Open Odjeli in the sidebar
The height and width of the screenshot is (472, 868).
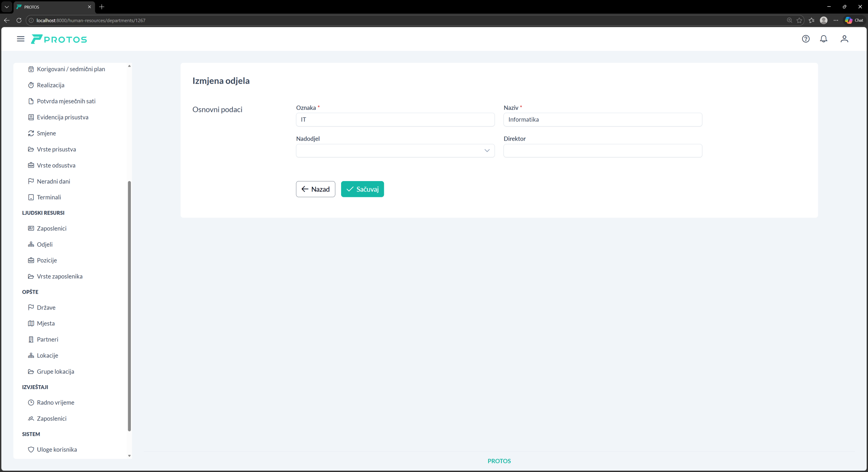(x=45, y=244)
